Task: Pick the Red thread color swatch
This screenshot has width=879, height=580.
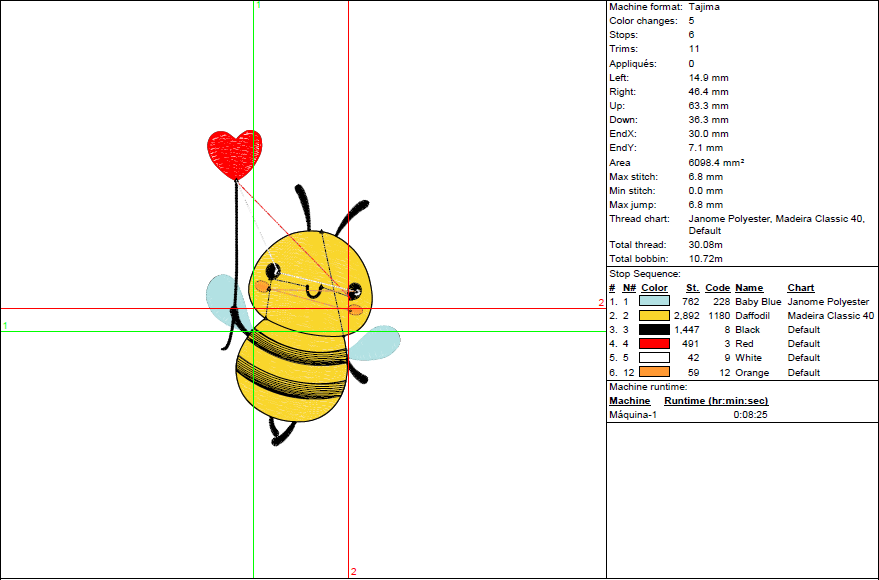Action: coord(653,343)
